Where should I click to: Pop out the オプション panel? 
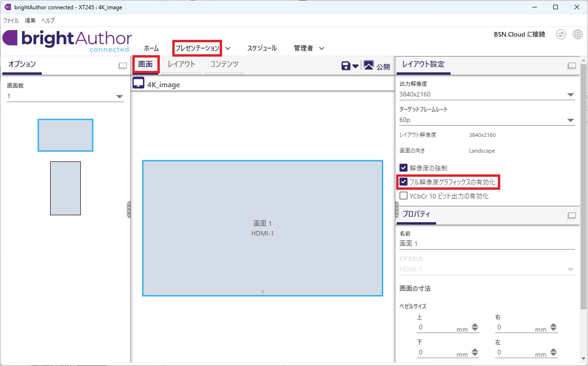click(123, 66)
